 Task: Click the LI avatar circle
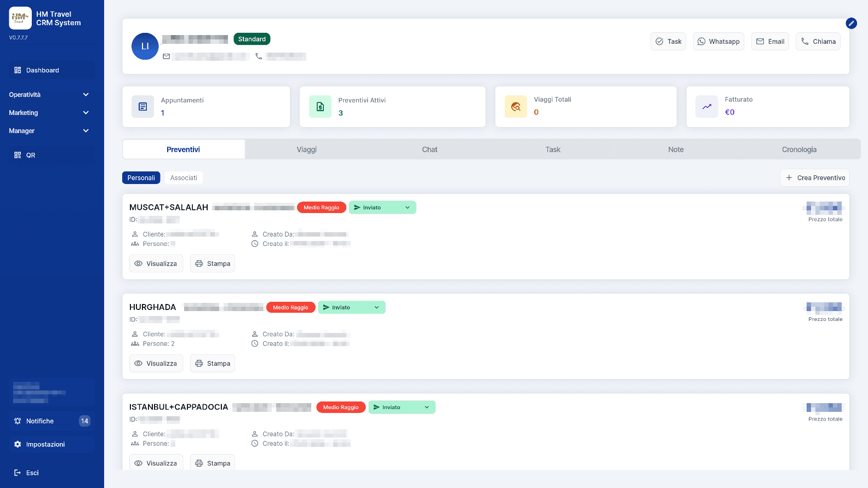click(145, 47)
